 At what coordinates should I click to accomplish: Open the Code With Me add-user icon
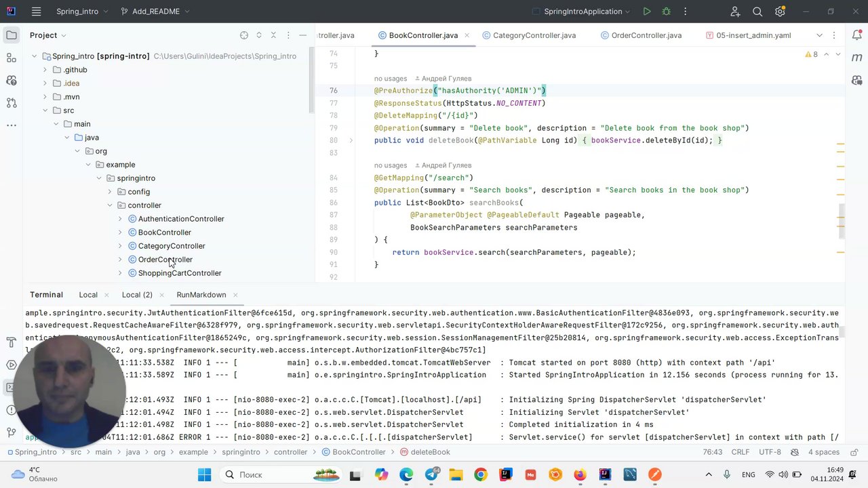(x=735, y=12)
